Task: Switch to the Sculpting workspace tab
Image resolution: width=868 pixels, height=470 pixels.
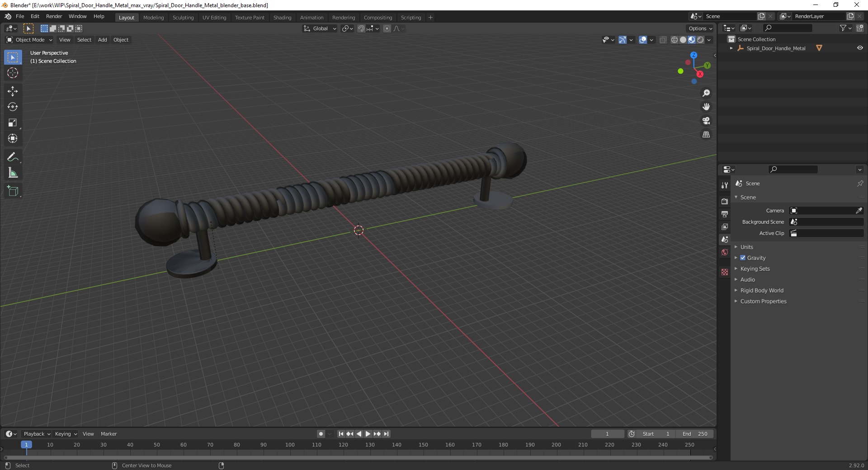Action: (183, 18)
